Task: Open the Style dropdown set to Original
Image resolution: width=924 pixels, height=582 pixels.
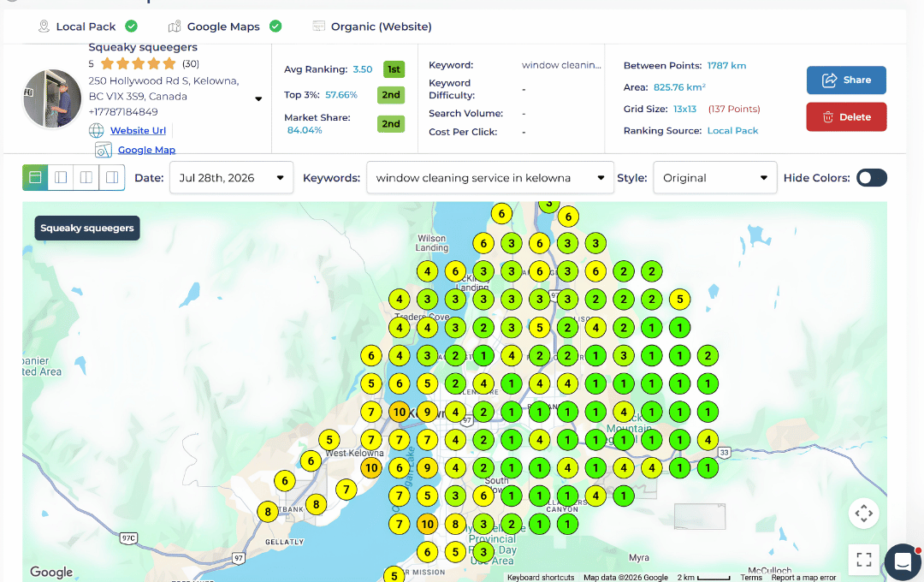Action: 714,177
